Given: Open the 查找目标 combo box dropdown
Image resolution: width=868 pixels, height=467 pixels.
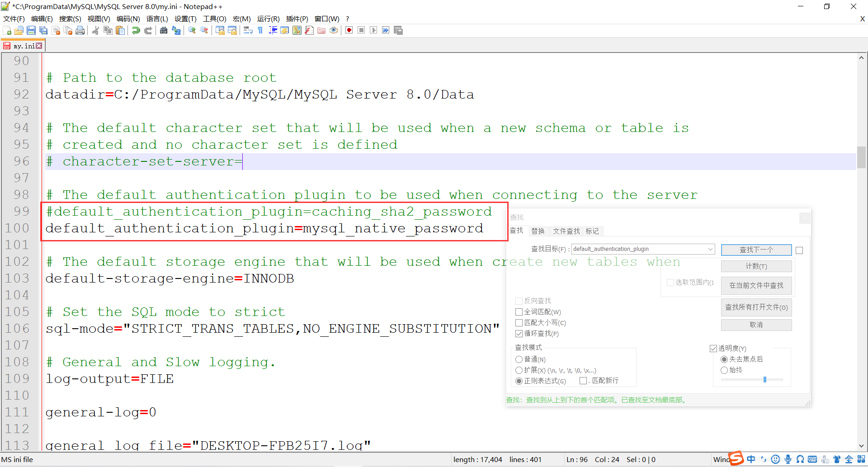Looking at the screenshot, I should (711, 249).
